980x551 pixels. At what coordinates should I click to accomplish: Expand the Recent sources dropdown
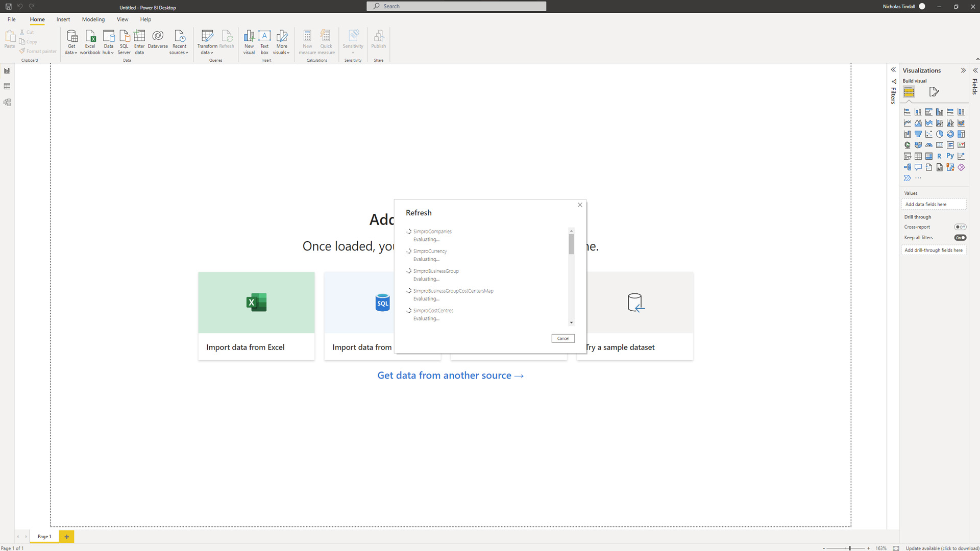tap(179, 53)
